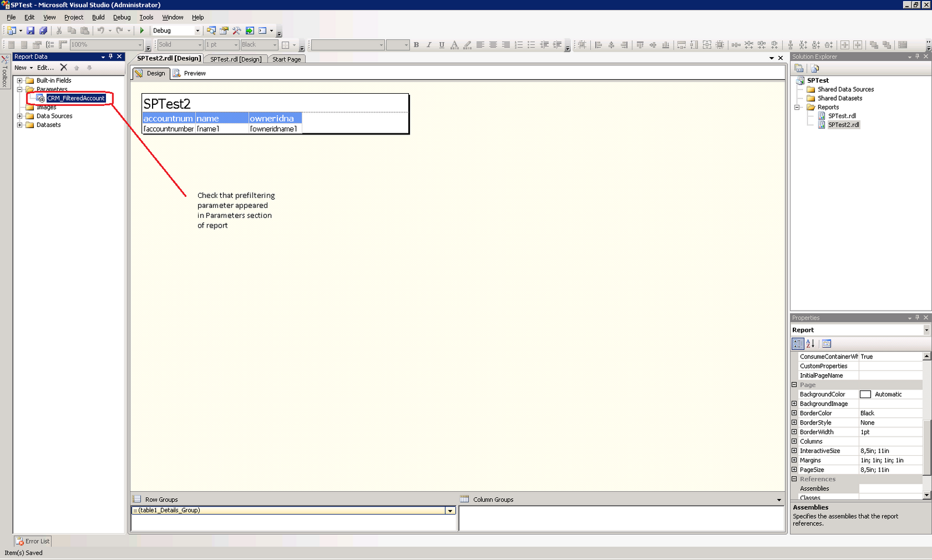The image size is (932, 560).
Task: Switch to the SPTest.rdl [Design] tab
Action: click(x=236, y=59)
